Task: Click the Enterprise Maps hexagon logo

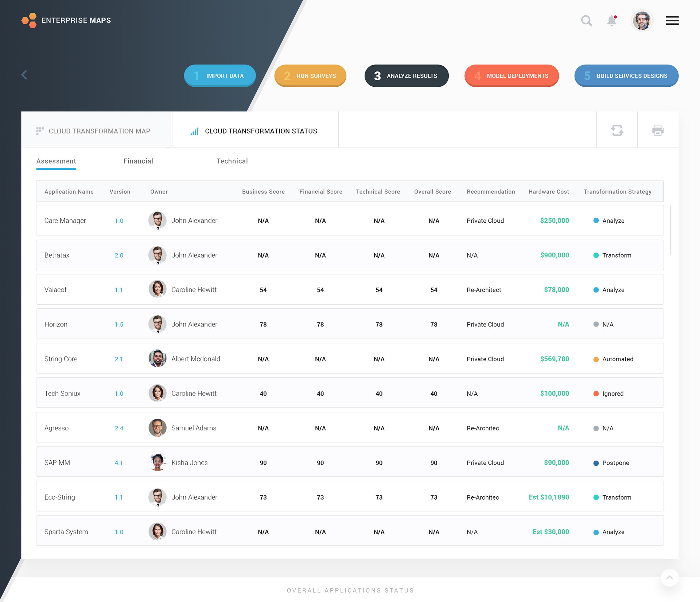Action: coord(29,20)
